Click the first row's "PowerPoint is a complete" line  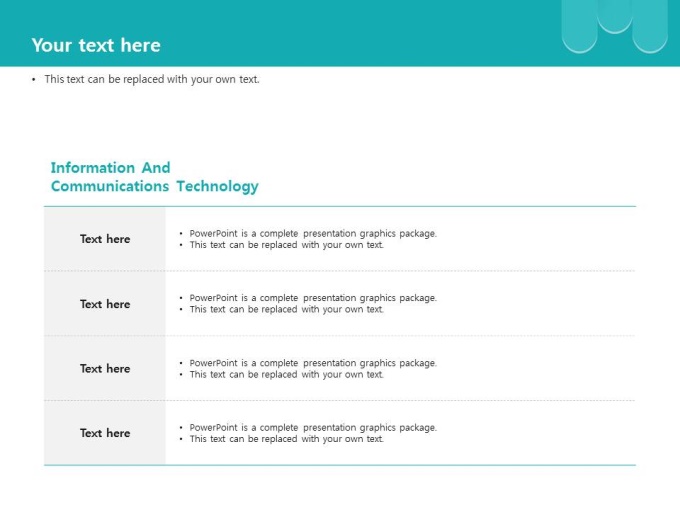(313, 233)
